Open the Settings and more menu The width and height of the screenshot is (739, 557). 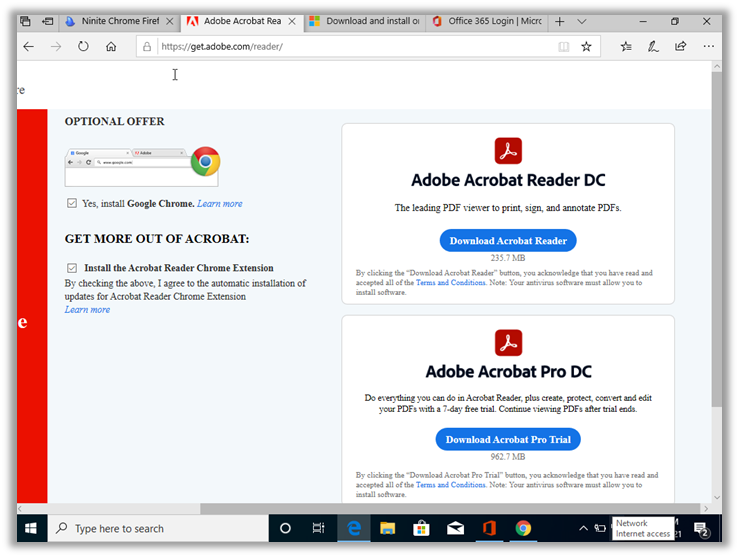coord(708,47)
